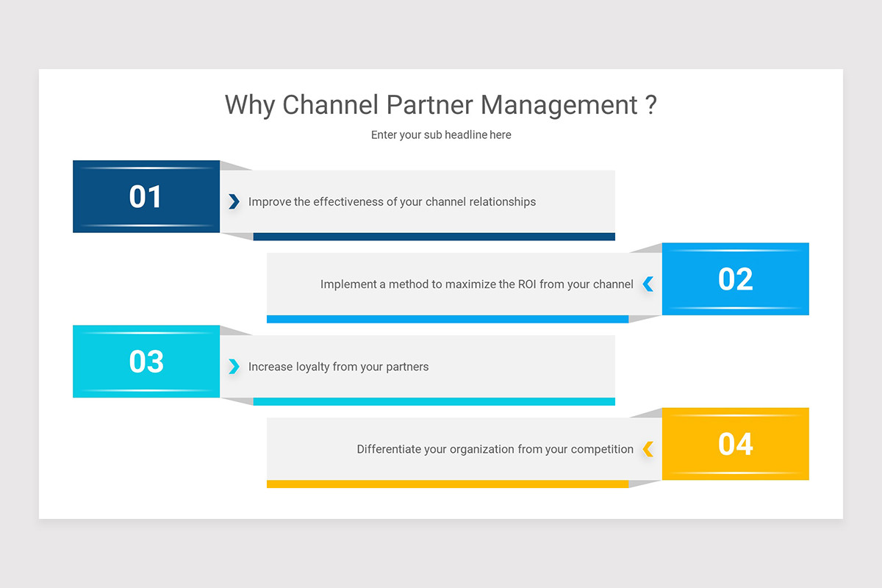Screen dimensions: 882x588
Task: Expand the increase loyalty description panel
Action: (x=419, y=366)
